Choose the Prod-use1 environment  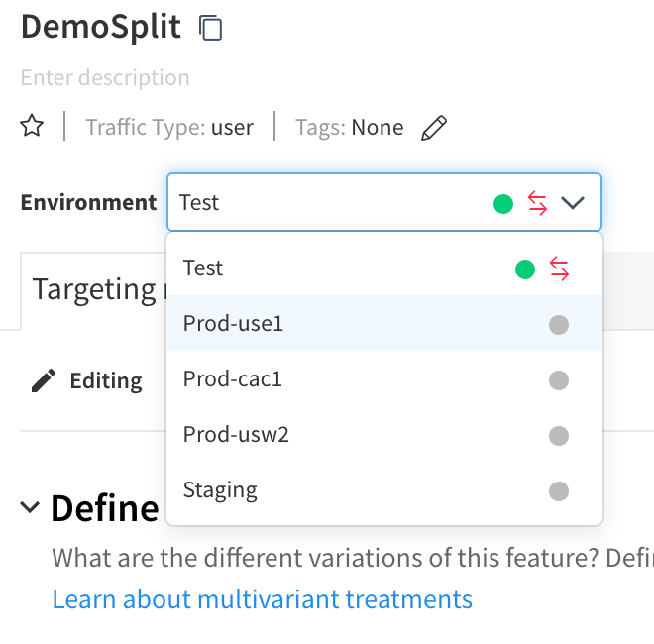coord(234,324)
